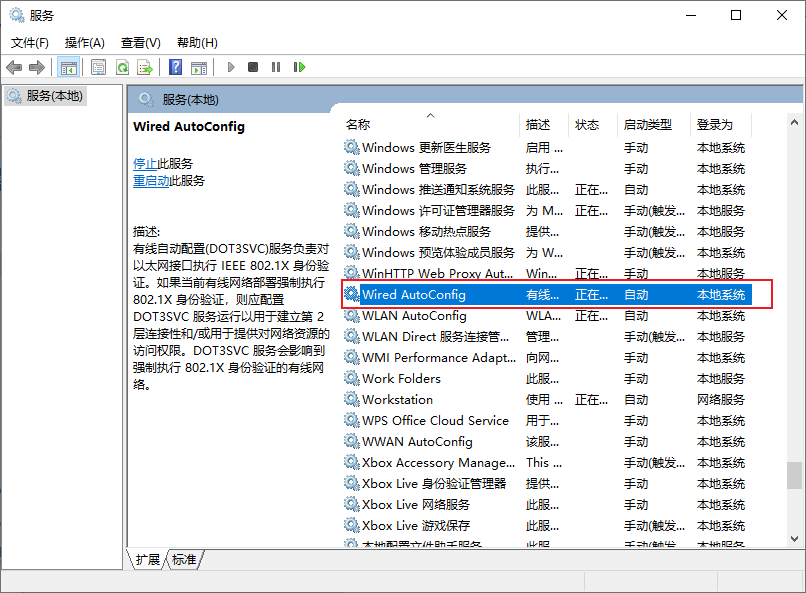Click the Restart Service toolbar icon

point(299,67)
